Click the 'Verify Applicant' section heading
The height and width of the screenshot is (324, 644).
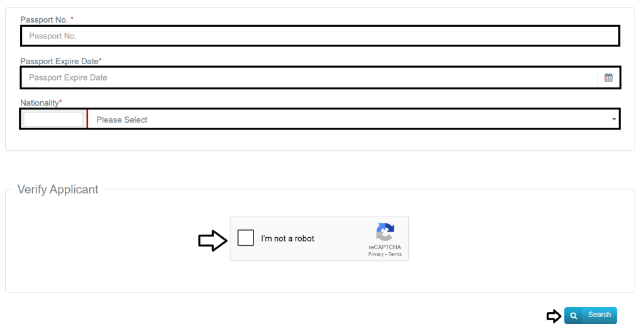coord(58,189)
